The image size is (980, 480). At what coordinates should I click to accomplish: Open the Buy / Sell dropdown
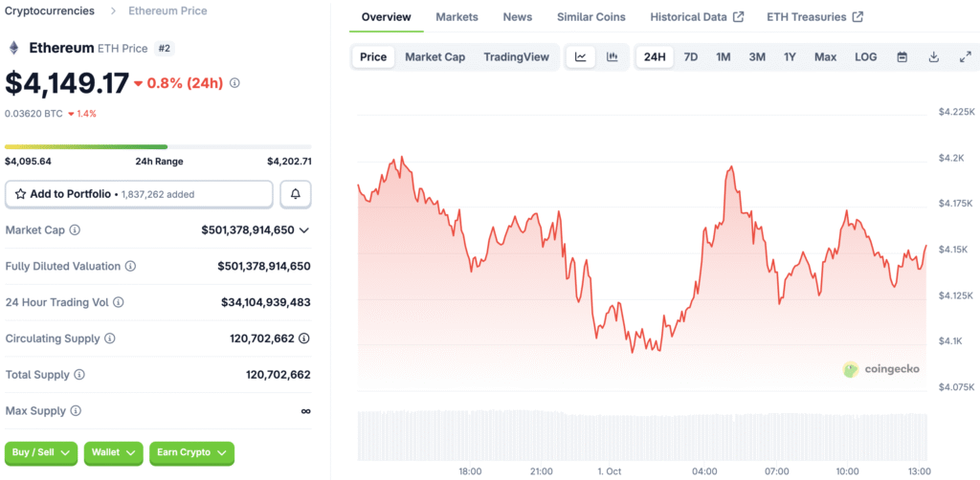(x=40, y=453)
